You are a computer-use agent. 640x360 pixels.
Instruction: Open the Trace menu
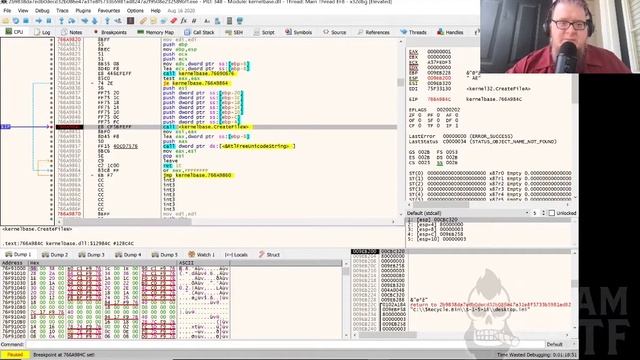(62, 11)
